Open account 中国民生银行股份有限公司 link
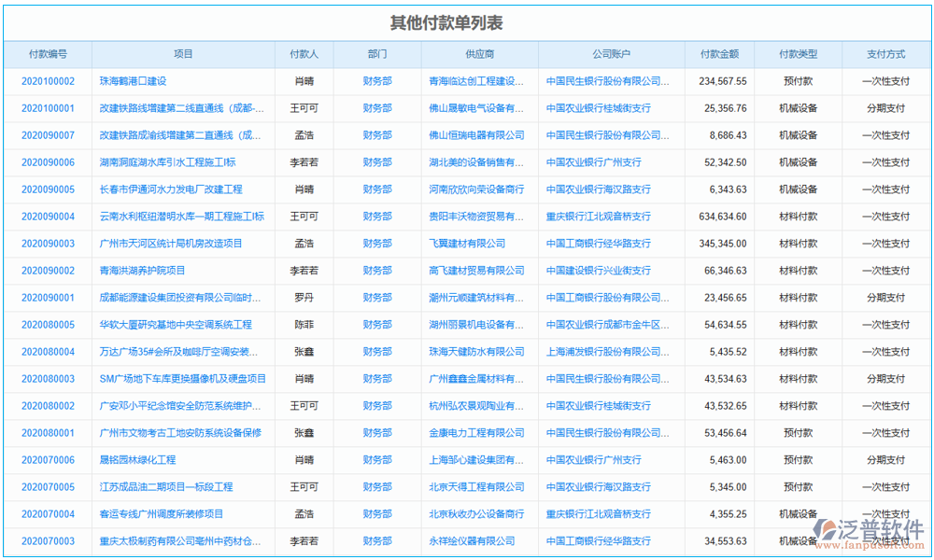 pyautogui.click(x=608, y=81)
